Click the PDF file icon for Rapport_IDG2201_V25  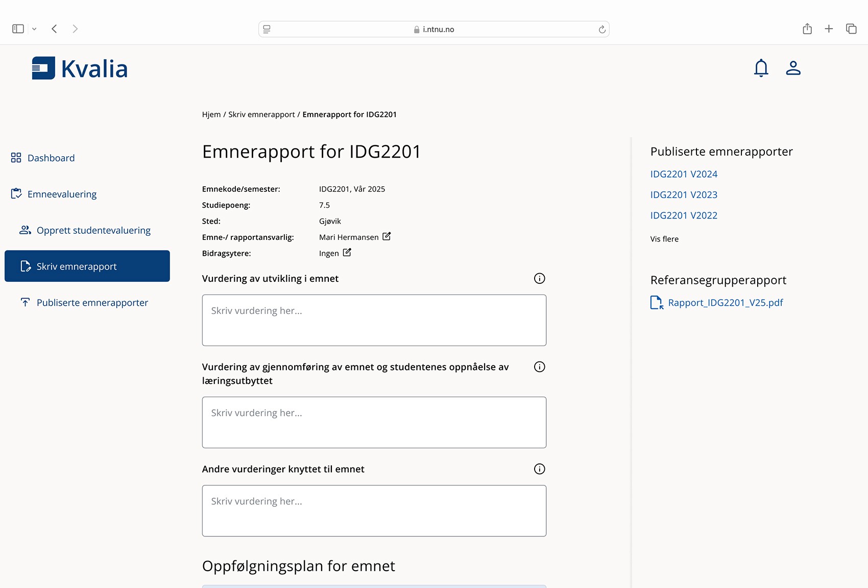pos(657,303)
